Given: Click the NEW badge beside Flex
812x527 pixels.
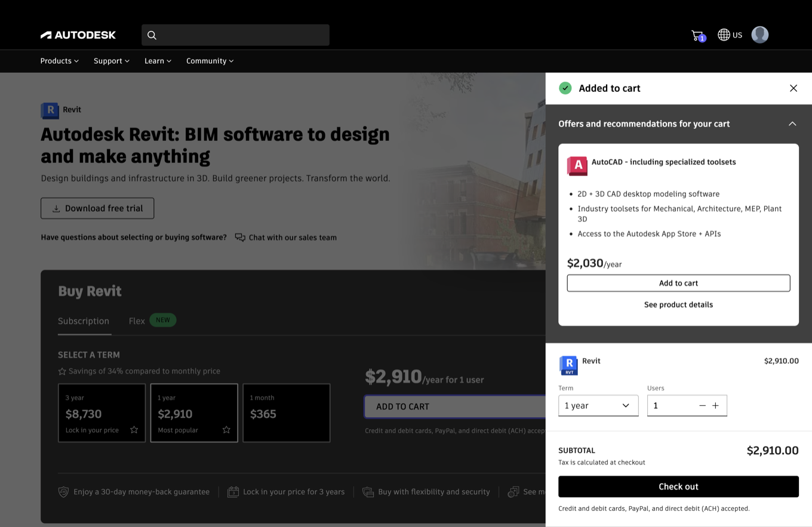Looking at the screenshot, I should 163,320.
